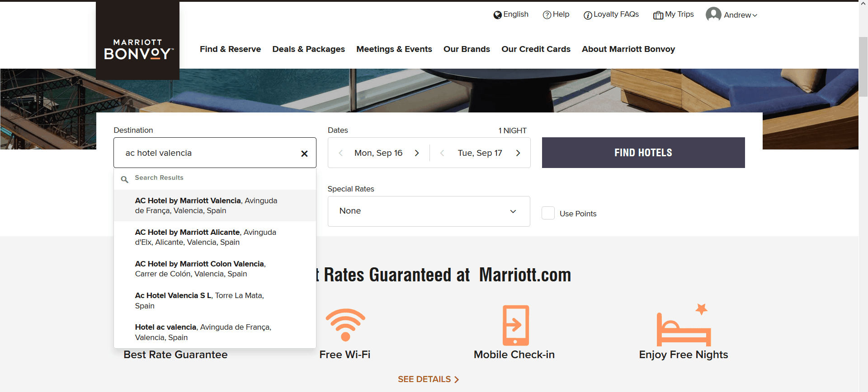The width and height of the screenshot is (868, 392).
Task: Click the Best Rate Guarantee heading
Action: tap(175, 355)
